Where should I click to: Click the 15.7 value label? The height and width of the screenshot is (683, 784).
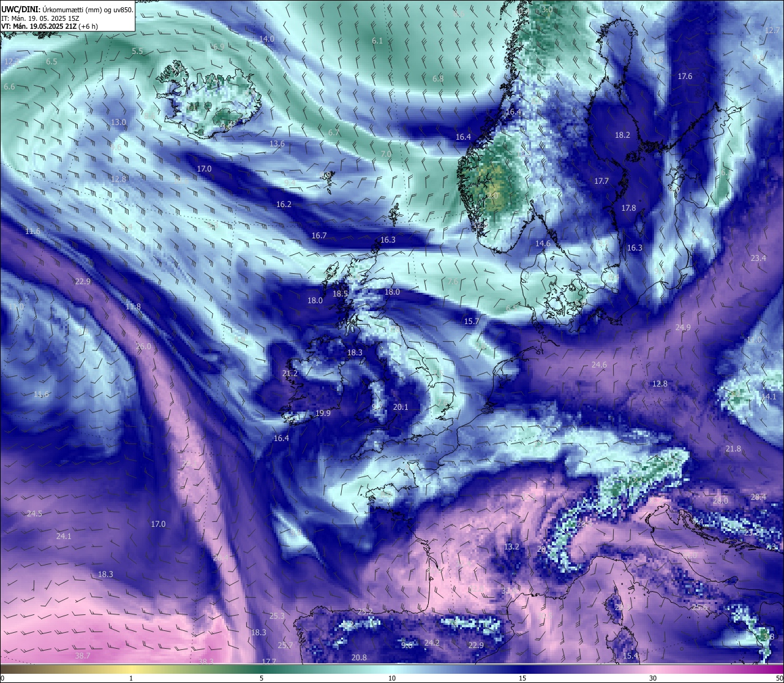pyautogui.click(x=472, y=321)
